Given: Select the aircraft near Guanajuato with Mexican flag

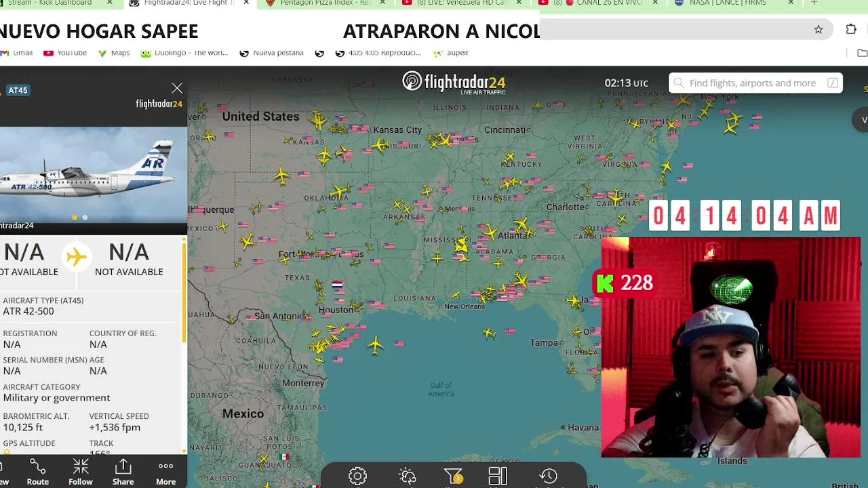Looking at the screenshot, I should (264, 460).
